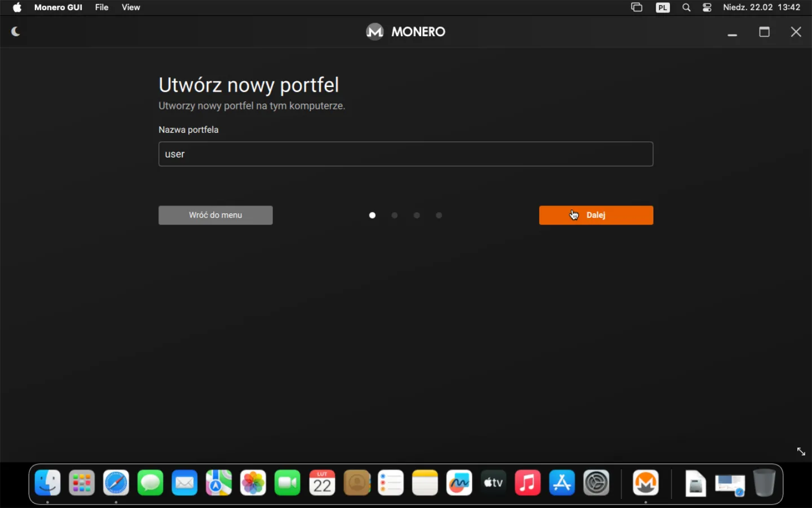
Task: Open the View menu
Action: 131,7
